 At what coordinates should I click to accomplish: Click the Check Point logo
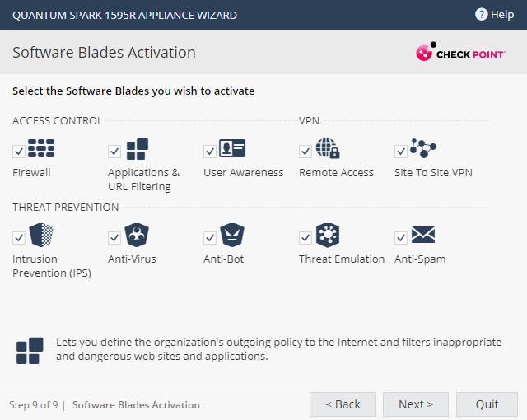(x=461, y=52)
